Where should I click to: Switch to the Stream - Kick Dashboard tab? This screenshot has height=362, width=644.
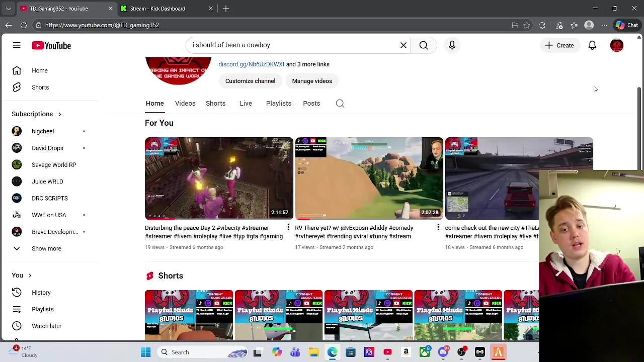(167, 9)
